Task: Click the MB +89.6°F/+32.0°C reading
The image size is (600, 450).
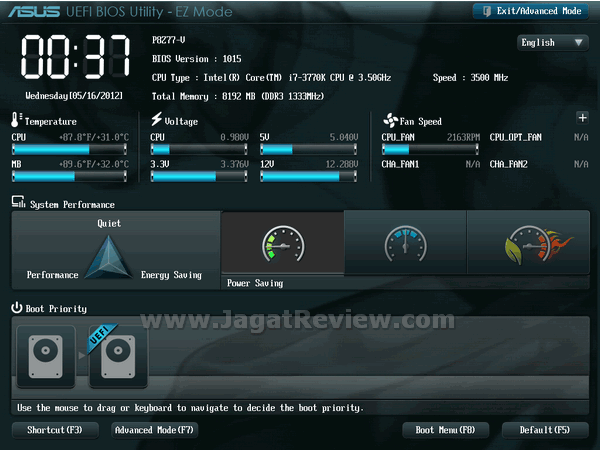Action: pyautogui.click(x=94, y=164)
